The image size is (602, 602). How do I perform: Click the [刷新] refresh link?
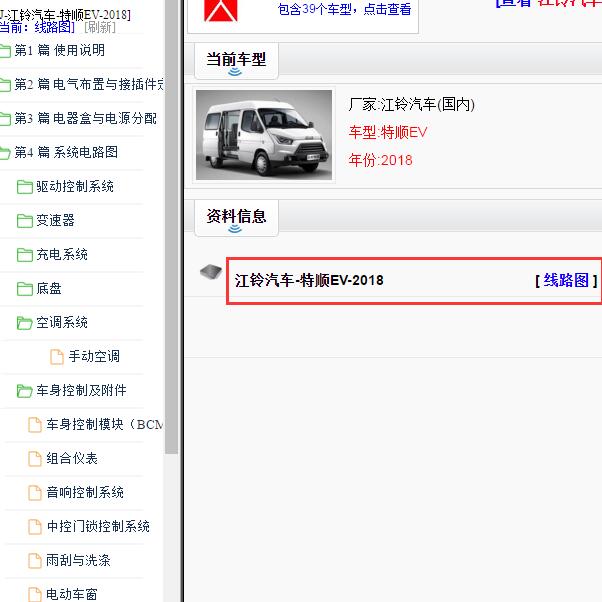pos(100,27)
